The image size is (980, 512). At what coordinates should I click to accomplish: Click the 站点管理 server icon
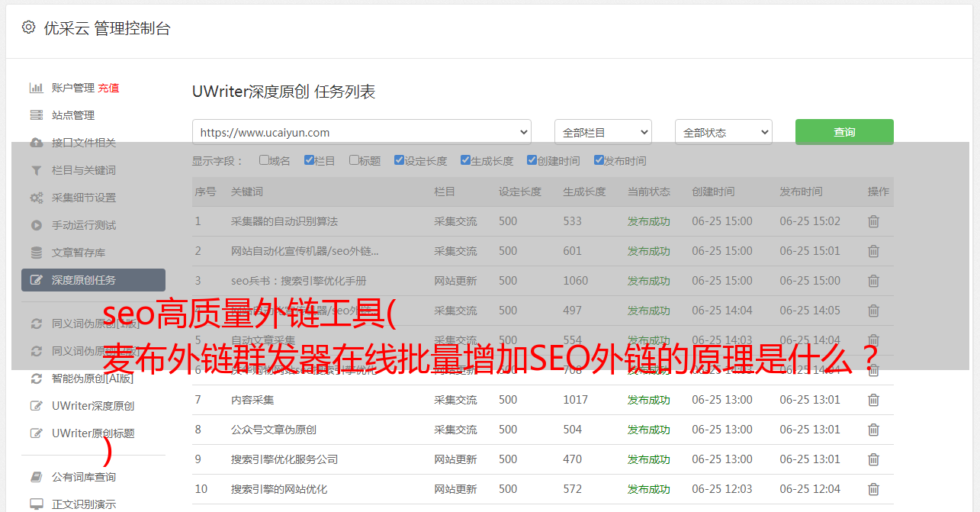click(x=36, y=115)
